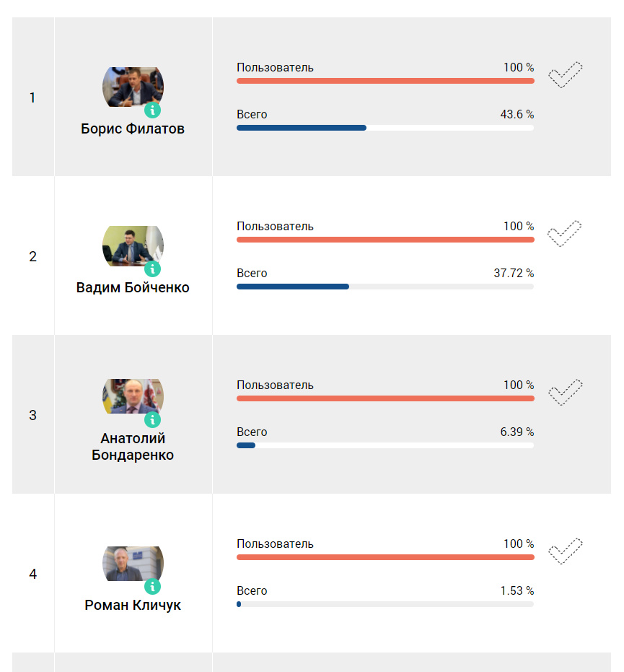Click Роман Кличук's green info icon
The image size is (624, 672).
152,586
